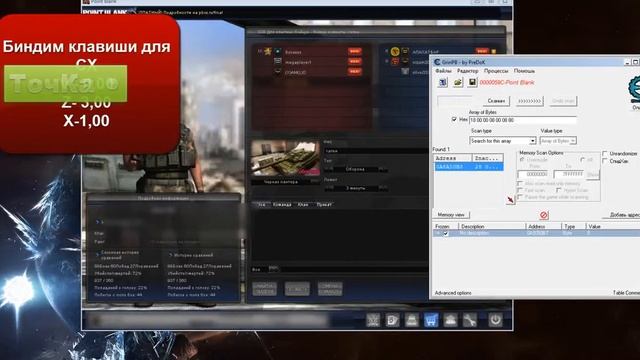The image size is (640, 360).
Task: Click the floppy-disk save icon
Action: point(472,82)
